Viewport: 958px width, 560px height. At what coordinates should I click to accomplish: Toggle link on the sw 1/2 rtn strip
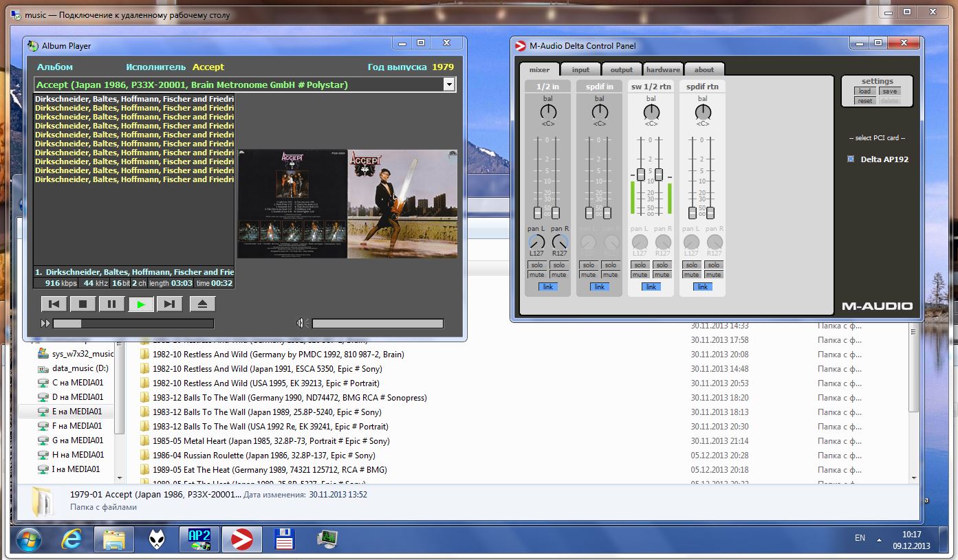(651, 287)
